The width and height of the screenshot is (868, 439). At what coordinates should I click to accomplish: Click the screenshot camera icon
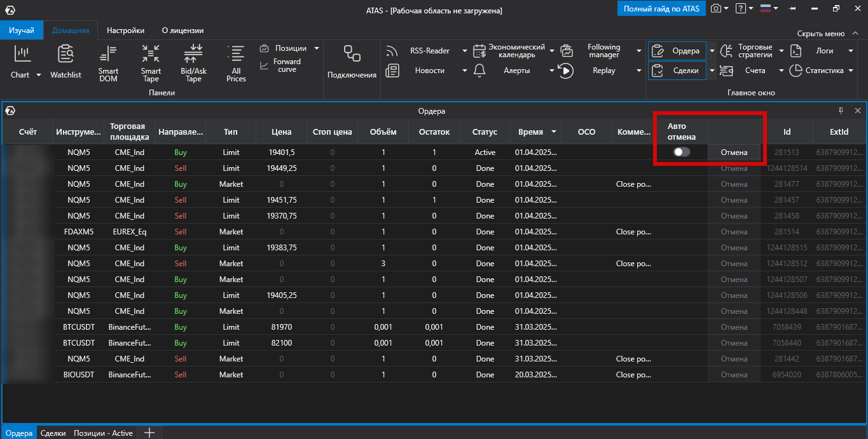tap(717, 9)
